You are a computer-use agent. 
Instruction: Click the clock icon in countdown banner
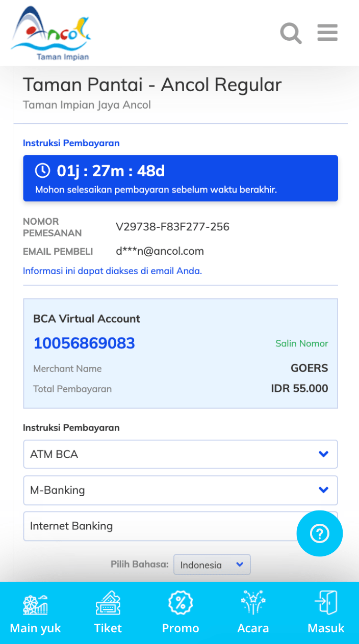[x=42, y=171]
